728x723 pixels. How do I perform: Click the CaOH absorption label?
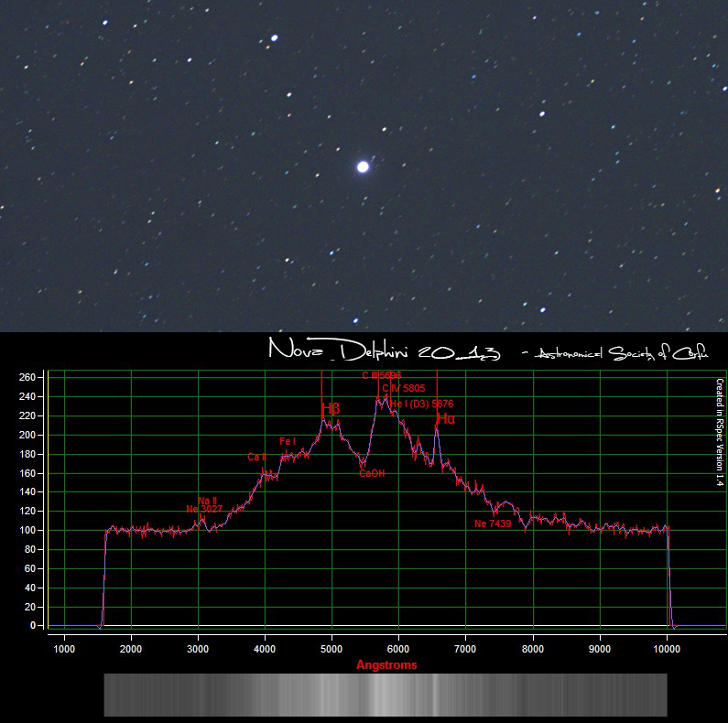[372, 474]
